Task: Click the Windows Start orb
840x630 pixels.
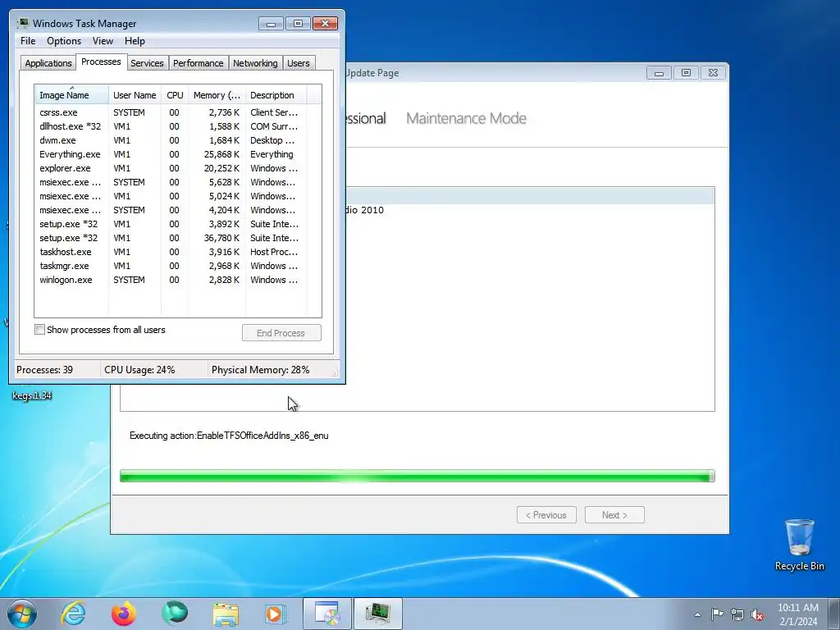Action: coord(22,614)
